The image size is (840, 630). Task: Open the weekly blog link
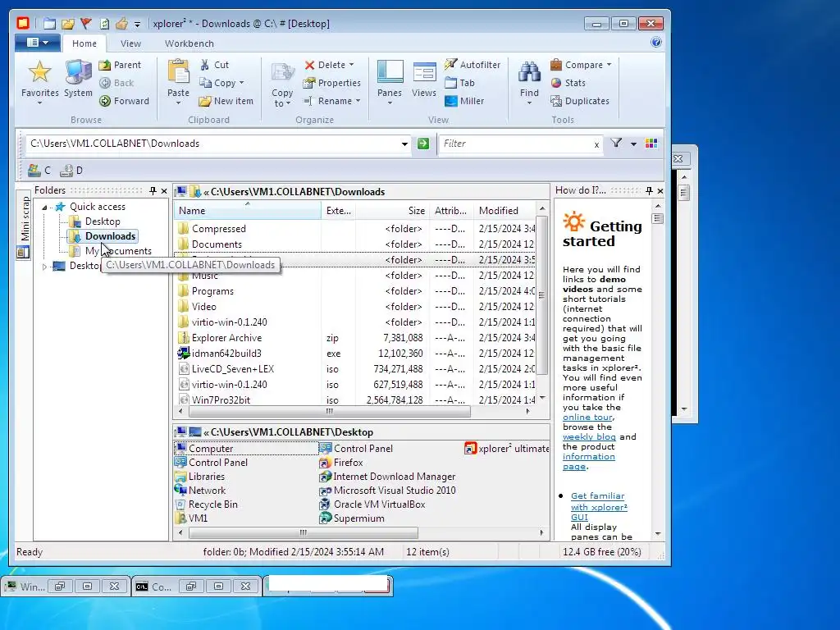coord(589,436)
